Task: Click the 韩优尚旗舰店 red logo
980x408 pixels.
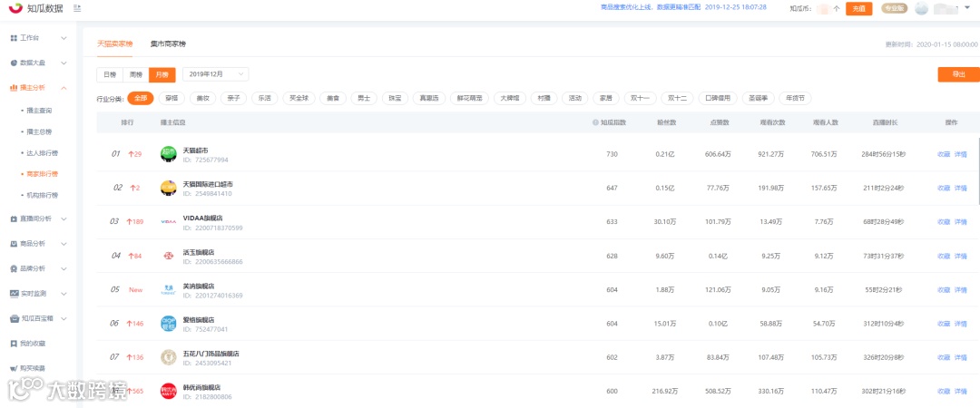Action: tap(169, 391)
